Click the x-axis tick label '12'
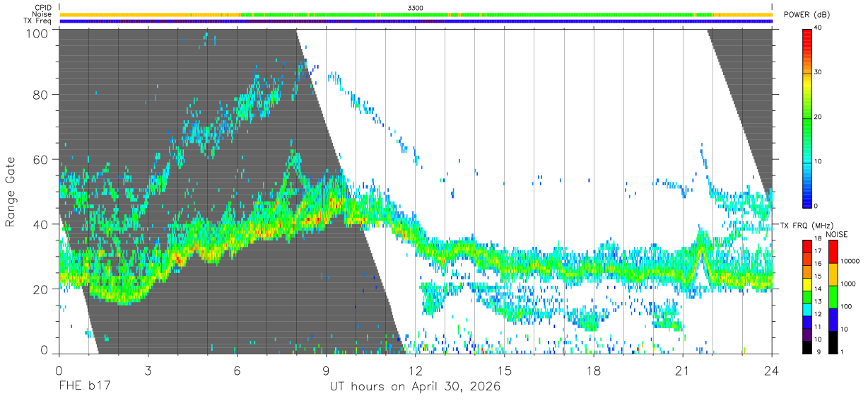This screenshot has width=868, height=401. click(x=416, y=371)
